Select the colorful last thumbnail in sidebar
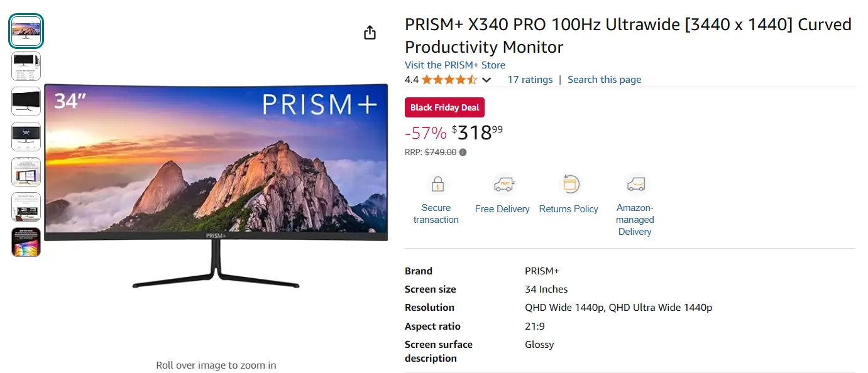This screenshot has width=868, height=373. (26, 242)
